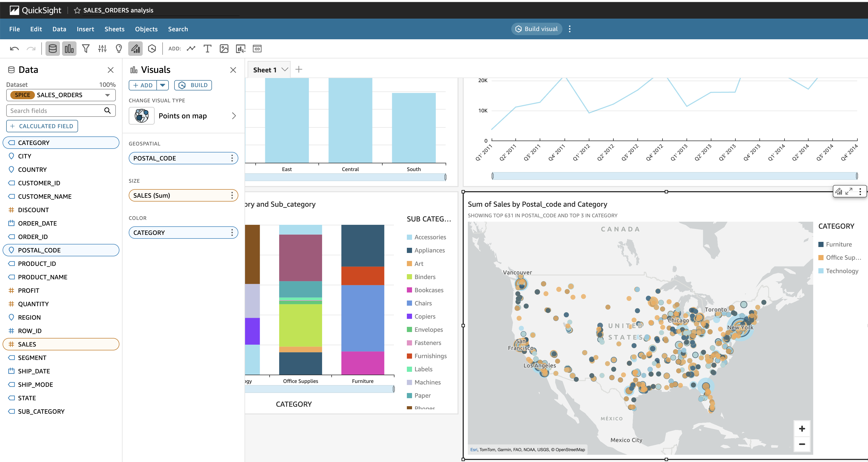Click the CALCULATED FIELD button

pos(42,126)
